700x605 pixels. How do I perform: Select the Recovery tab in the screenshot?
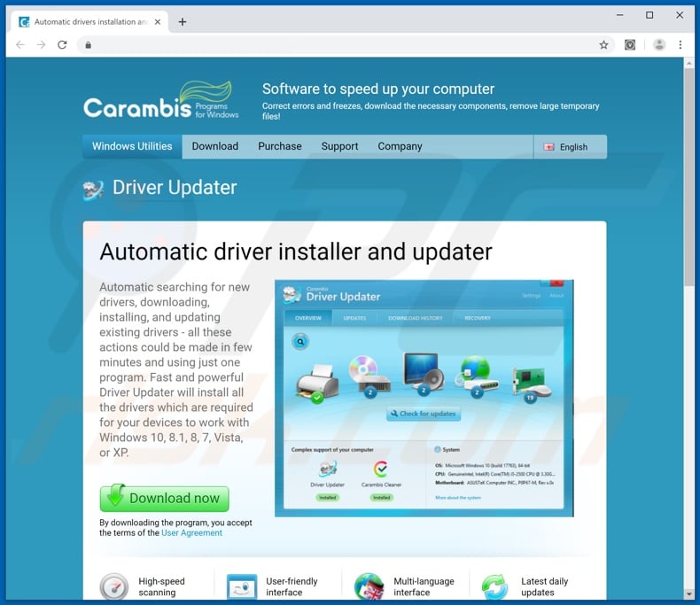point(478,318)
